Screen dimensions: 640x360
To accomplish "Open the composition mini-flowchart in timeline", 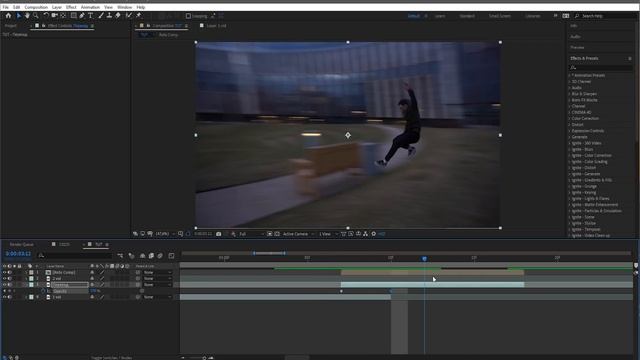I will tap(120, 256).
